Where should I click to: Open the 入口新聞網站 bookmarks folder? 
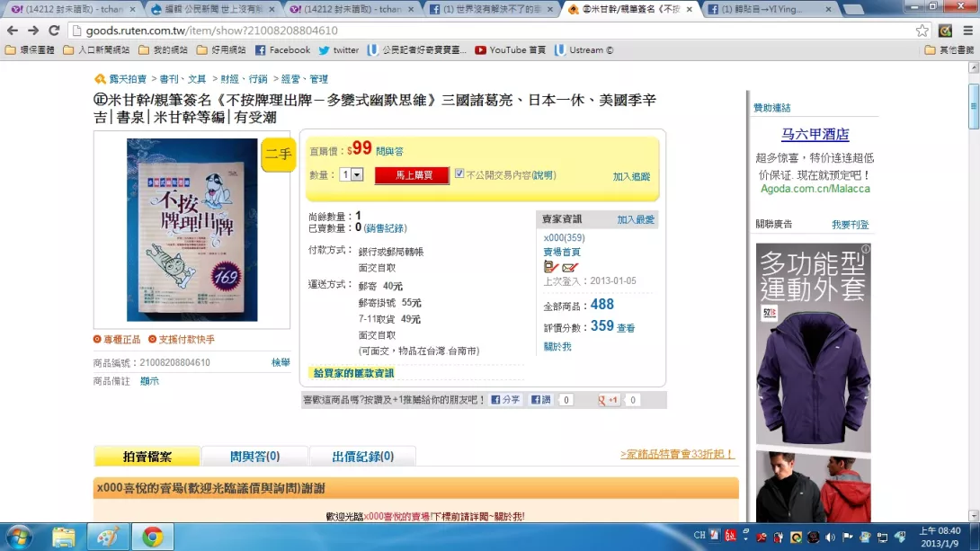pos(96,50)
